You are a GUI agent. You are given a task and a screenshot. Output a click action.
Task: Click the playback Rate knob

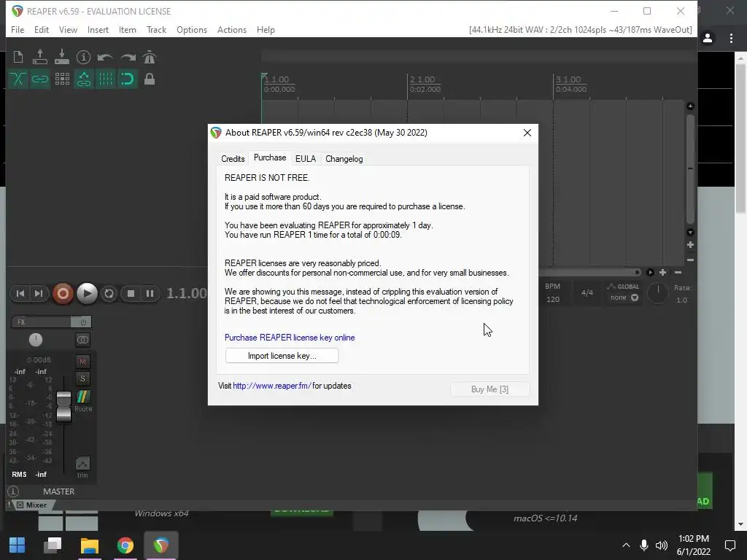point(659,293)
